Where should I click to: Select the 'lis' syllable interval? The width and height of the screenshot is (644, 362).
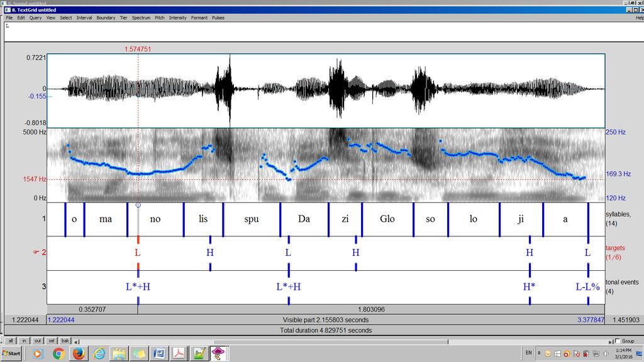point(203,219)
